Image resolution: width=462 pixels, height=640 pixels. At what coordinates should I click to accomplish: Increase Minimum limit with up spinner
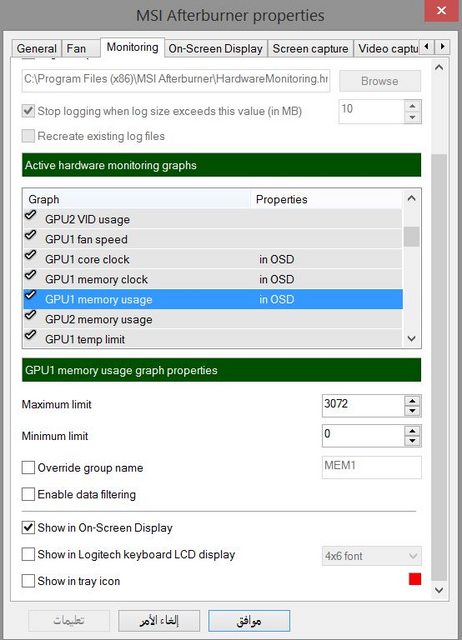coord(412,431)
